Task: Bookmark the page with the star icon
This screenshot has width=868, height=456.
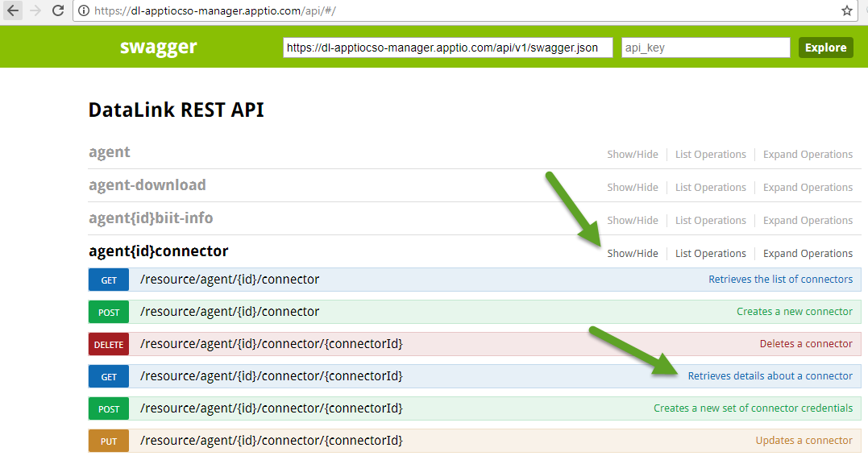Action: point(846,10)
